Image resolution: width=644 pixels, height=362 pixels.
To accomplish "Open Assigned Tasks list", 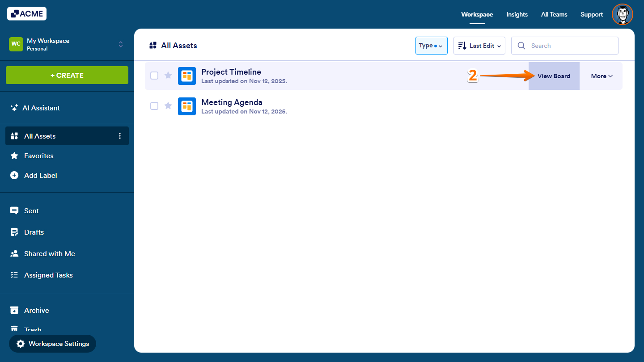I will (x=48, y=275).
